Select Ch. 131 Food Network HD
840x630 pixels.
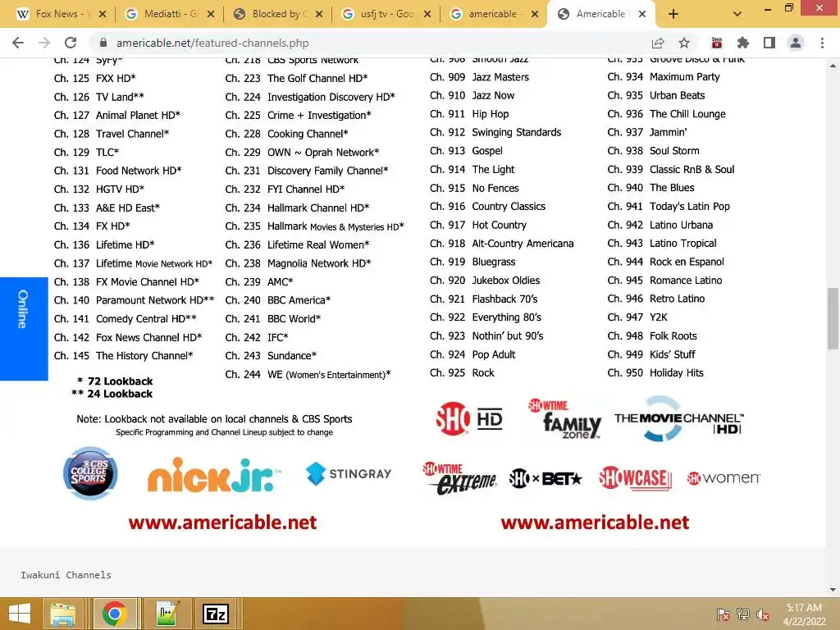click(118, 171)
